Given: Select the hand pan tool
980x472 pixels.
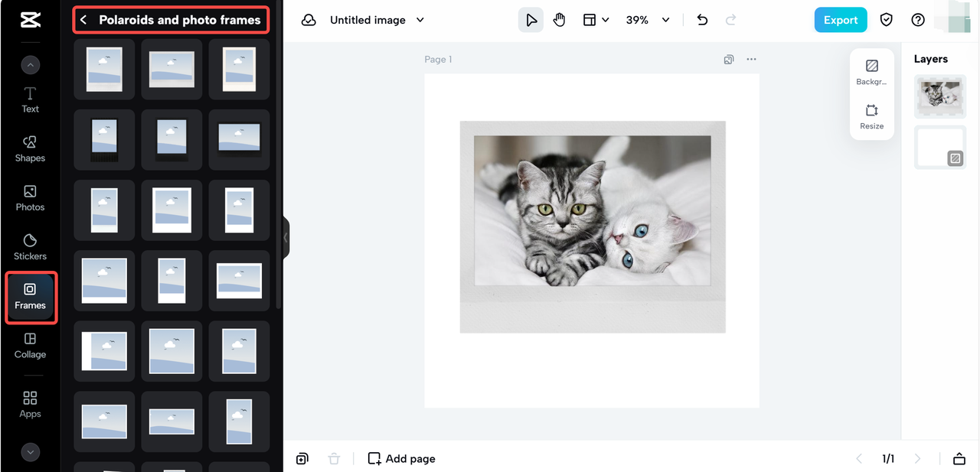Looking at the screenshot, I should [560, 20].
